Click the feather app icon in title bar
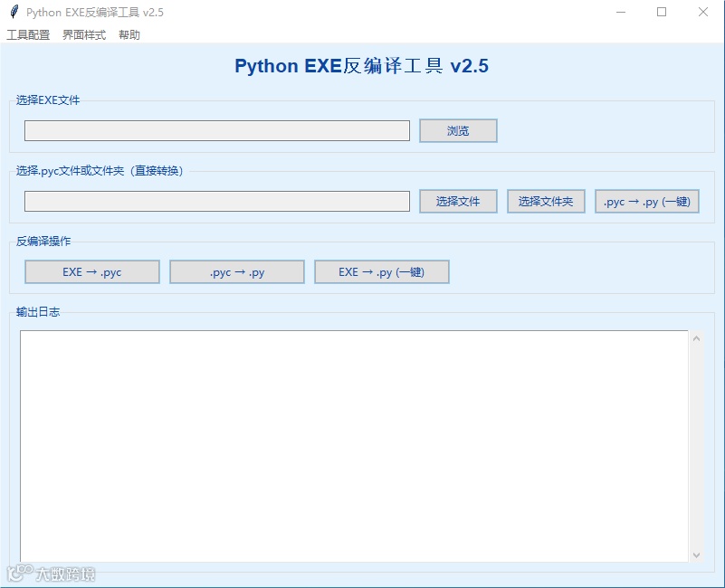 point(14,12)
